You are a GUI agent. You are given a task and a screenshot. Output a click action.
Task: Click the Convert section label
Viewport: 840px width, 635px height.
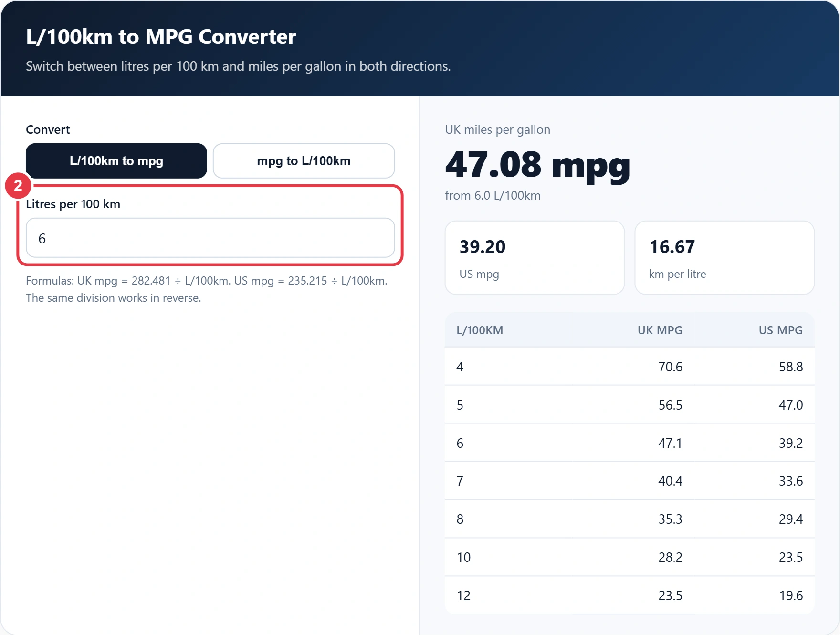click(48, 130)
